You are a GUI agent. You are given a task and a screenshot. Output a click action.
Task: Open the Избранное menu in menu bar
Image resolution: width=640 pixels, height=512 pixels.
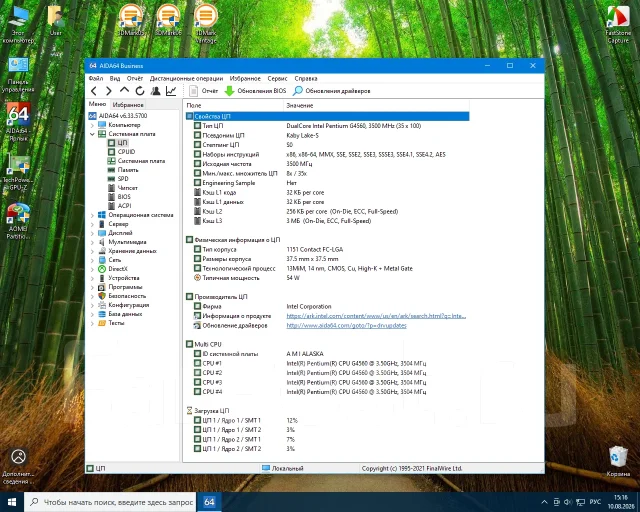pyautogui.click(x=245, y=78)
